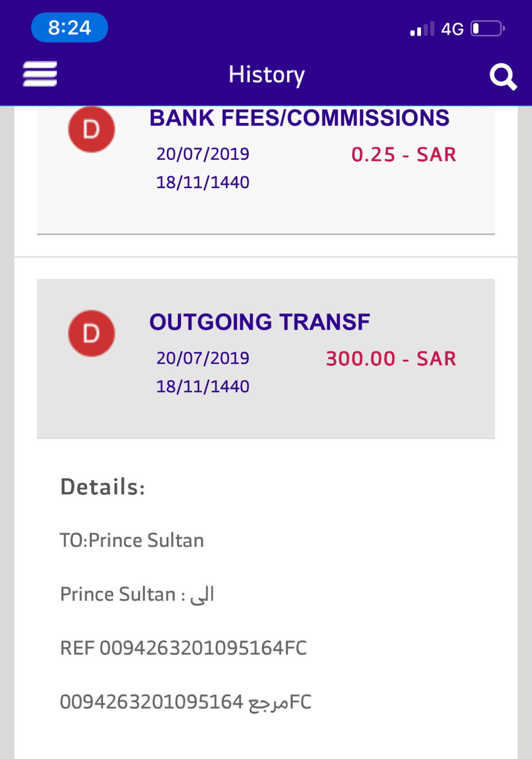Tap the red D icon on Bank Fees
532x759 pixels.
pyautogui.click(x=91, y=129)
